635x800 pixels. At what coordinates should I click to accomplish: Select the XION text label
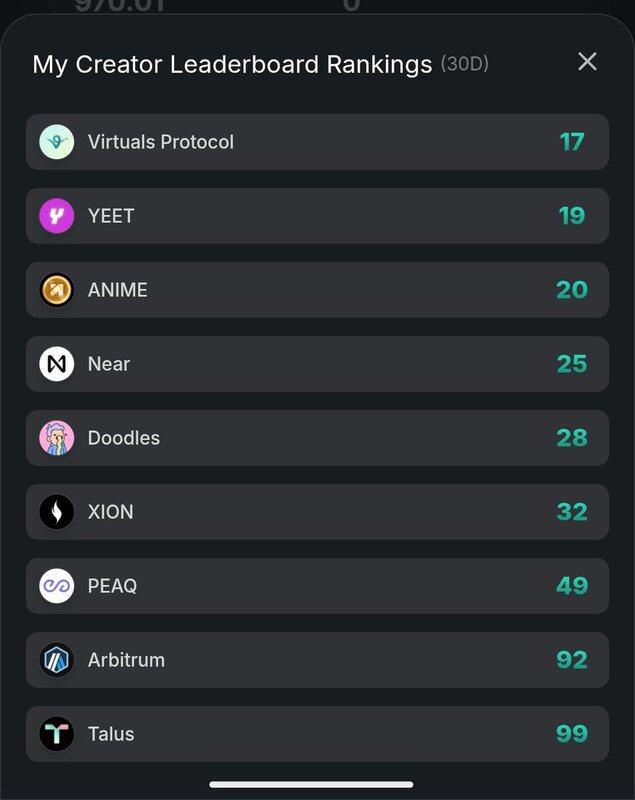coord(110,512)
